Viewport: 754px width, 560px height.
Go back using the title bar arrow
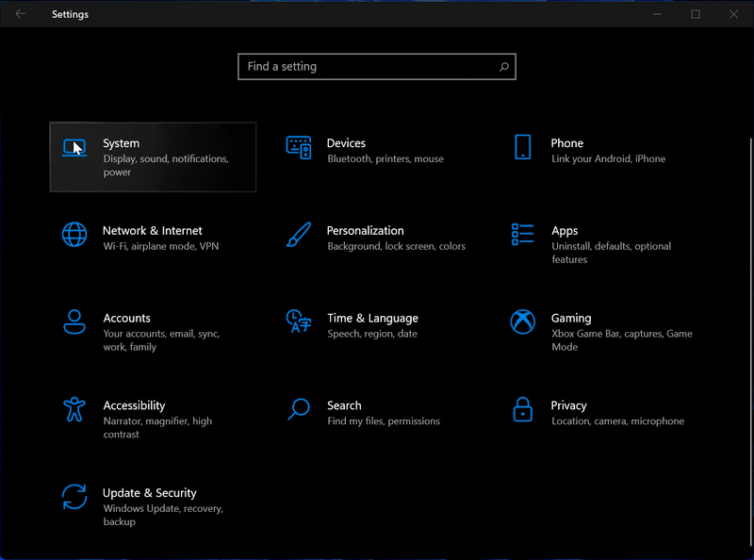(x=20, y=14)
